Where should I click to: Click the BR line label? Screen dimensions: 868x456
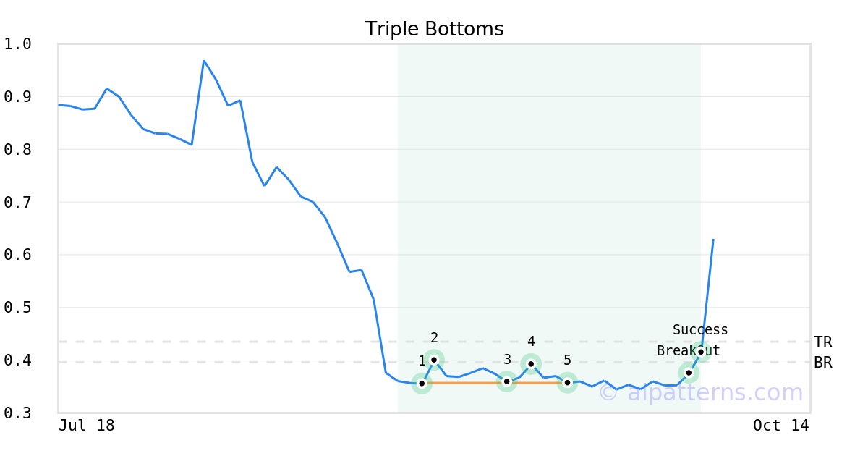822,363
